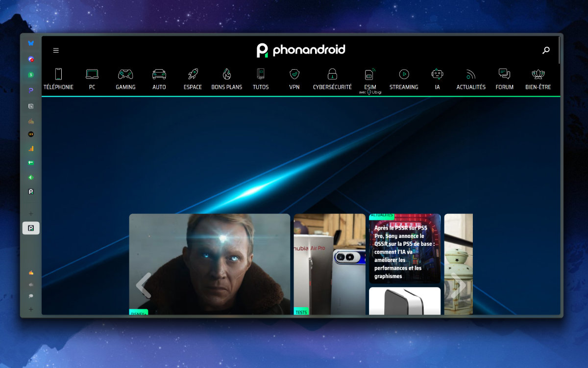Go to the Actualités section
The height and width of the screenshot is (368, 588).
click(471, 79)
